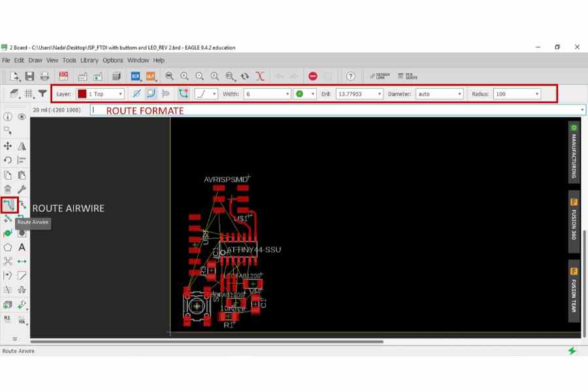Click the red Top layer color swatch
This screenshot has width=588, height=392.
(82, 94)
